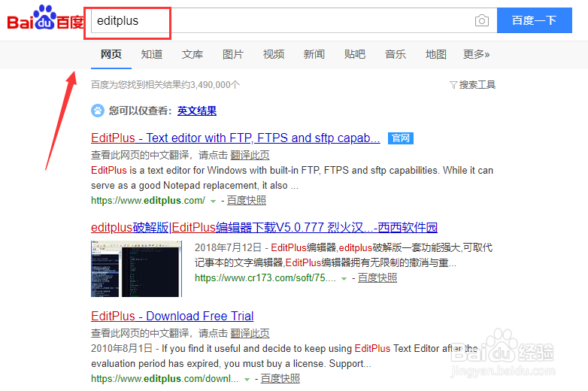
Task: Open https://www.editplus.com/ URL link
Action: tap(148, 201)
